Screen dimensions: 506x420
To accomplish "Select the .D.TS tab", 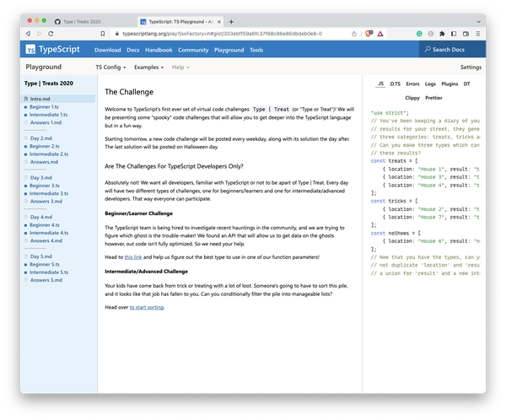I will pyautogui.click(x=394, y=85).
